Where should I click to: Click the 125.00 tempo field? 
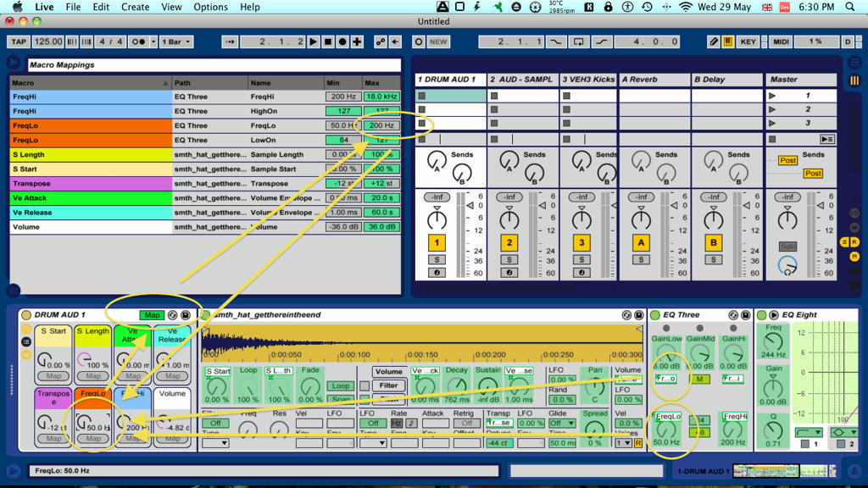pyautogui.click(x=48, y=42)
